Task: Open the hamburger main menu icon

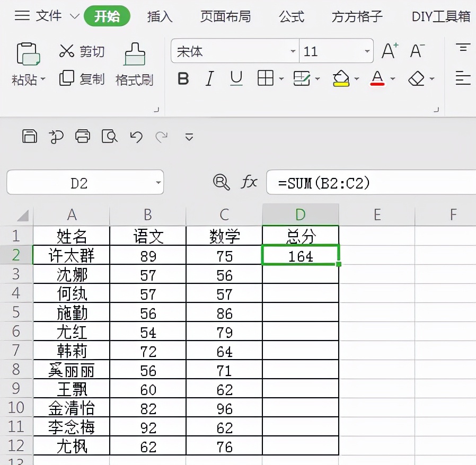Action: (x=22, y=15)
